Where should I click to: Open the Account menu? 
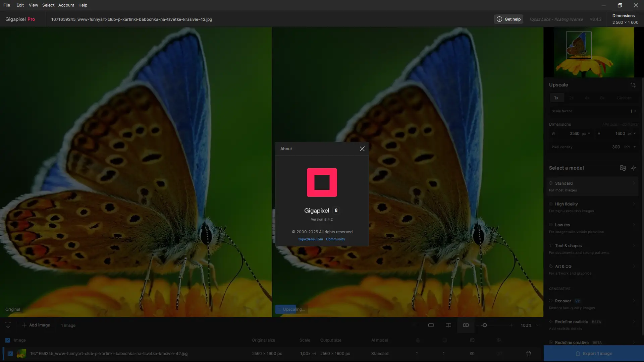tap(66, 5)
